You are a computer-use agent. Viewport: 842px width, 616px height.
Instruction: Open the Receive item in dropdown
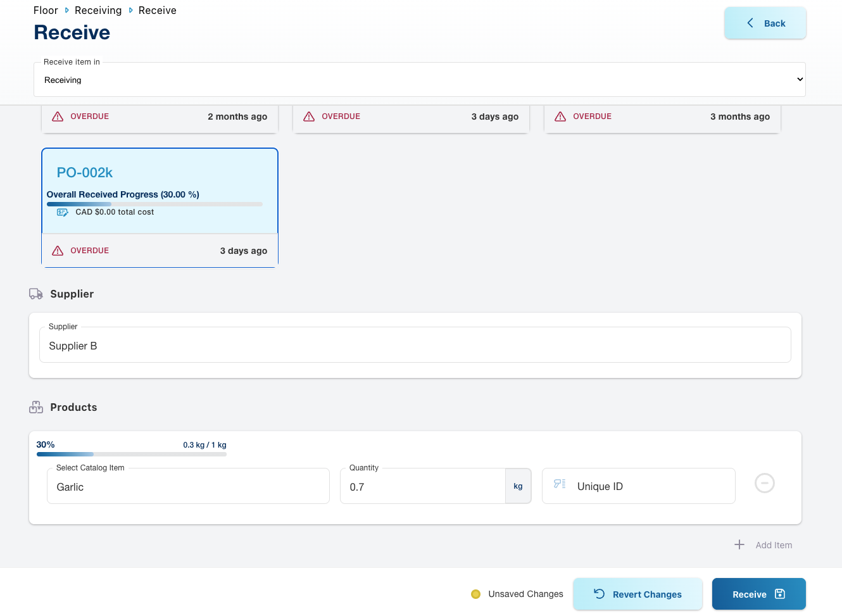419,80
